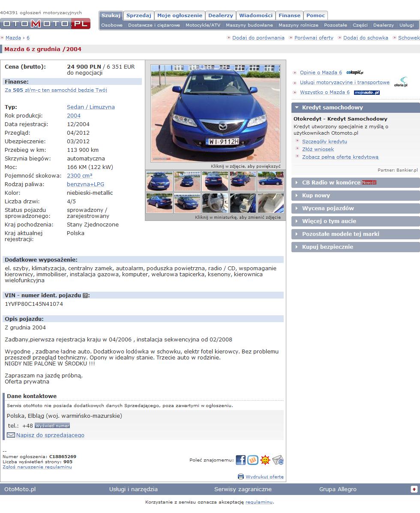Click Zgłoś naruszenie regulaminu
This screenshot has width=420, height=513.
(x=37, y=467)
